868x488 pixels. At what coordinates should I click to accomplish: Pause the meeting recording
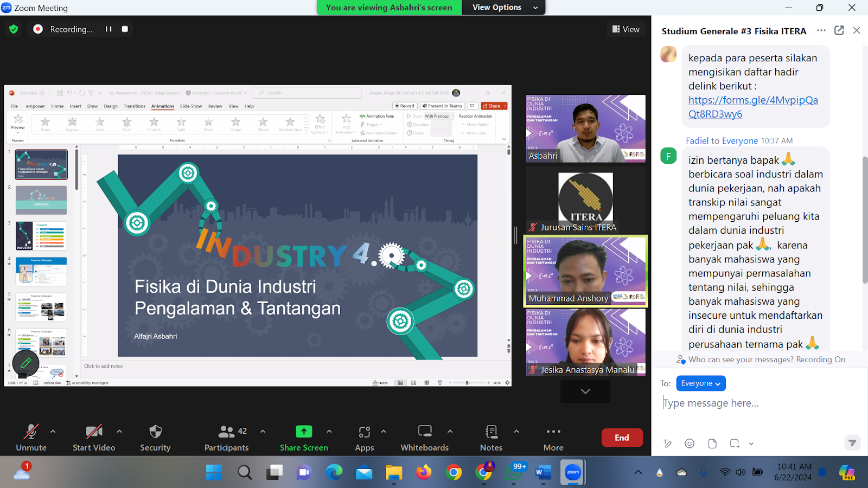pyautogui.click(x=108, y=29)
